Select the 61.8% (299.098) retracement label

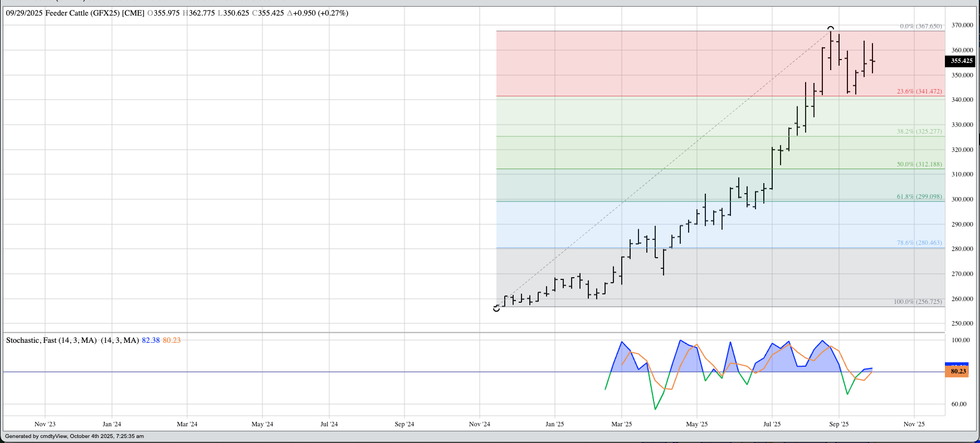click(x=919, y=197)
